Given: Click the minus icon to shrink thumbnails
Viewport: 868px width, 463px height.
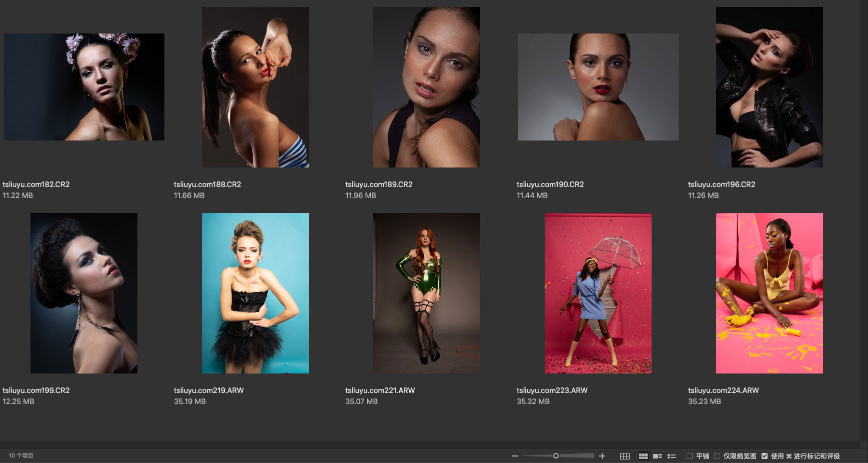Looking at the screenshot, I should 515,456.
